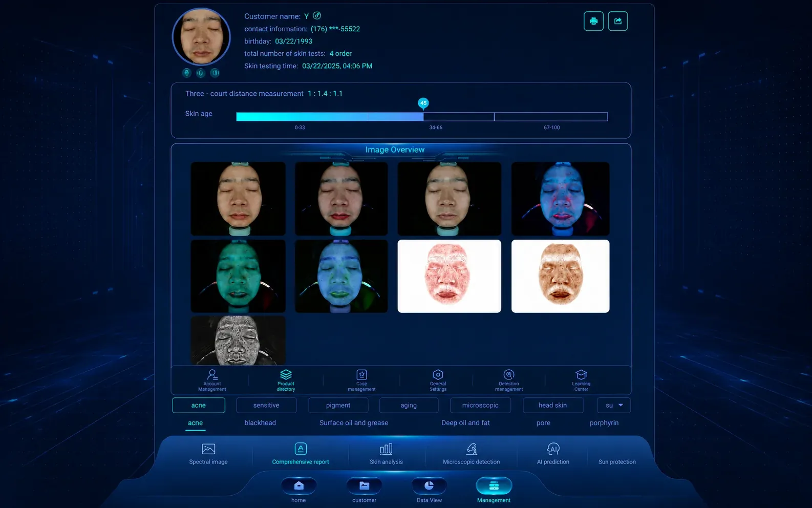
Task: Expand the 'su' dropdown arrow
Action: (621, 405)
